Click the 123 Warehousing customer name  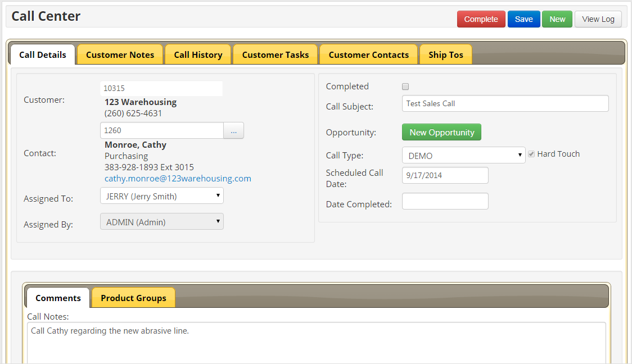pos(141,102)
